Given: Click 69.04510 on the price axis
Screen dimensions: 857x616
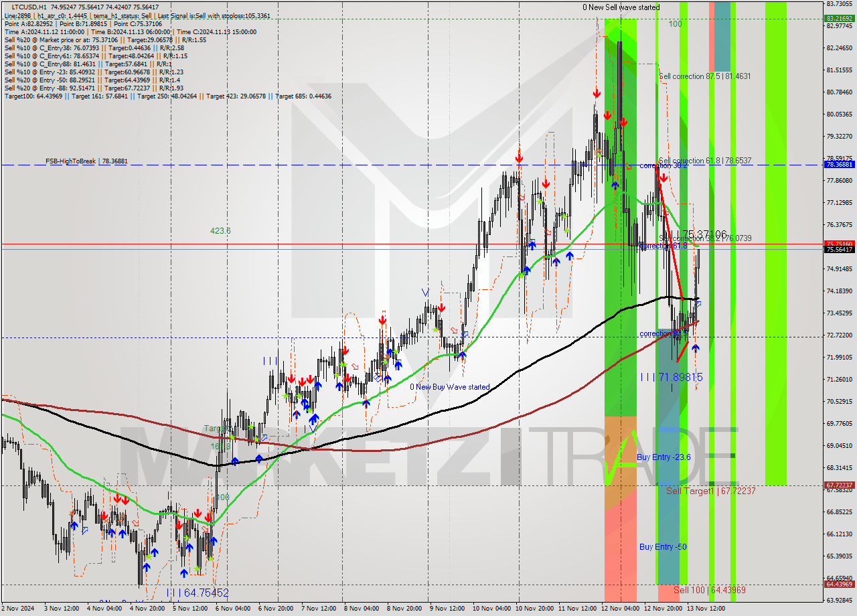Looking at the screenshot, I should (x=839, y=445).
